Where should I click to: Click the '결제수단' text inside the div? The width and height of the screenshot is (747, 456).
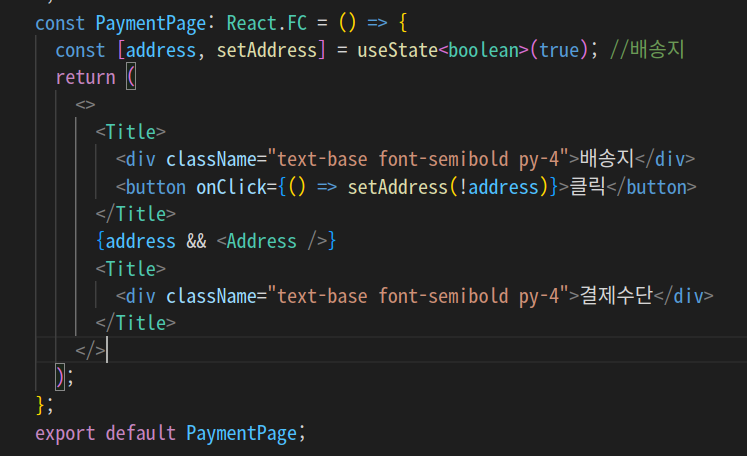[x=616, y=295]
